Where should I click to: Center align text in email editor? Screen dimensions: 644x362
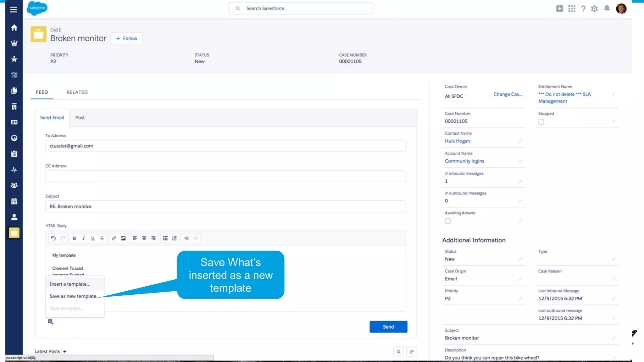(144, 238)
